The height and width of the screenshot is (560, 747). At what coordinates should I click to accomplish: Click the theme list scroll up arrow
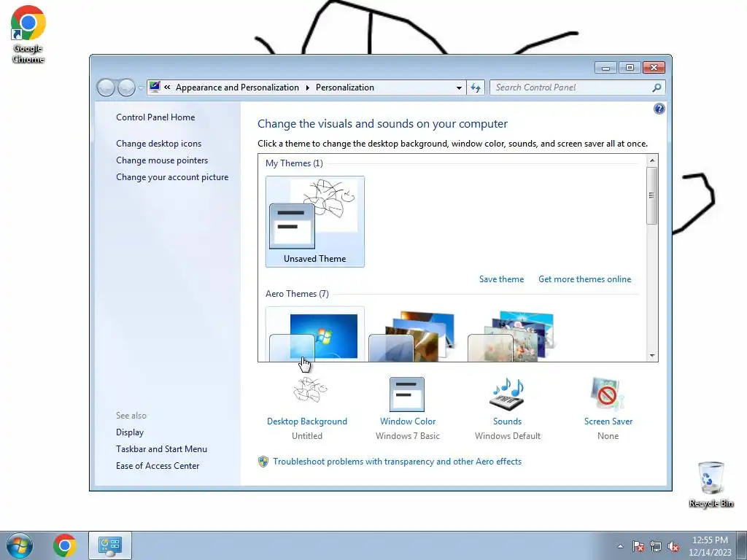click(x=652, y=160)
